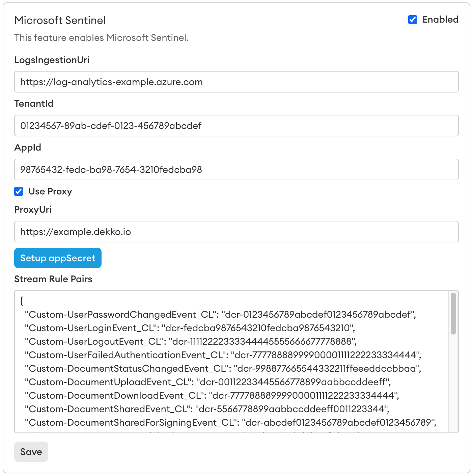Viewport: 473px width, 476px height.
Task: Click the Custom-UserFailedAuthenticationEvent_CL line
Action: coord(223,355)
